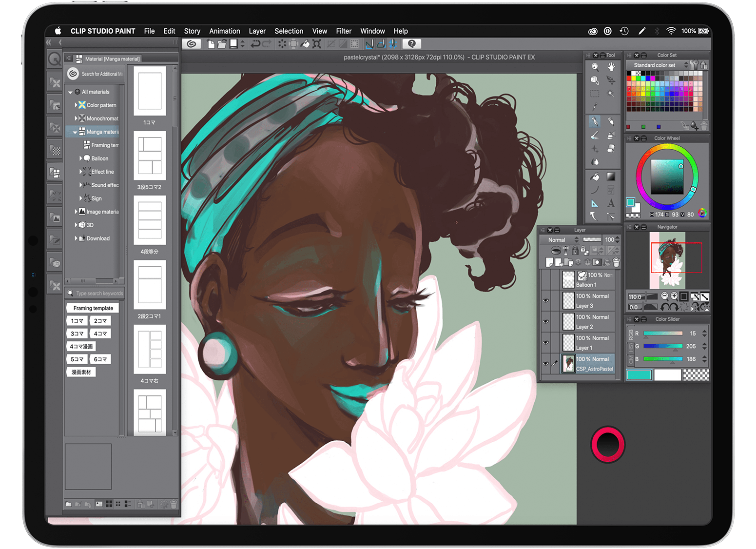756x549 pixels.
Task: Open the layer blending mode Normal dropdown
Action: tap(560, 239)
